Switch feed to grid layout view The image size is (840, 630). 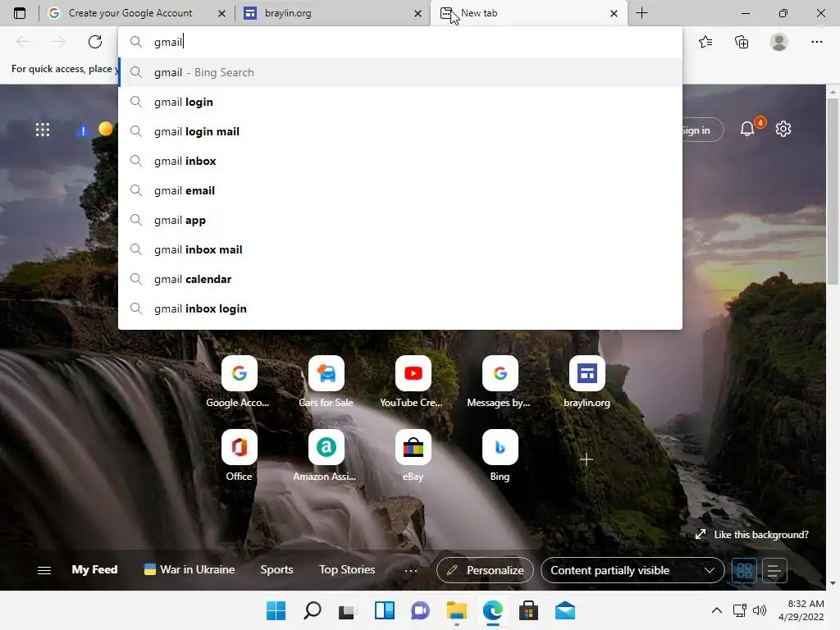744,570
